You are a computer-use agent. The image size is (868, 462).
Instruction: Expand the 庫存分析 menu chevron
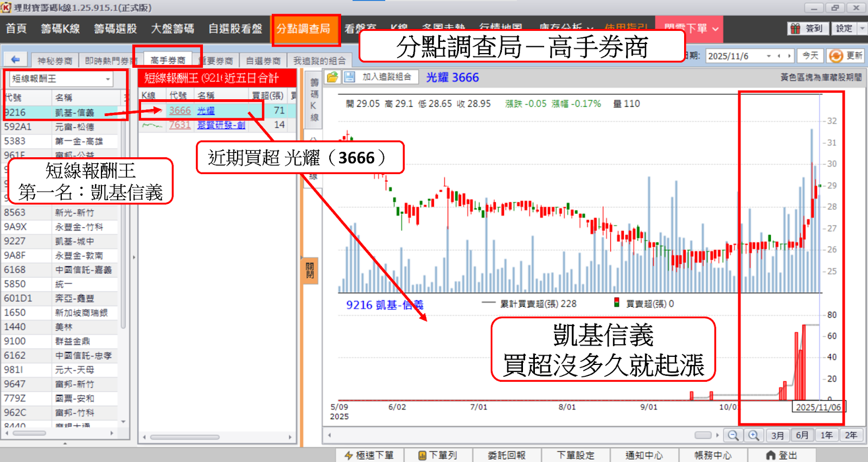pyautogui.click(x=590, y=29)
